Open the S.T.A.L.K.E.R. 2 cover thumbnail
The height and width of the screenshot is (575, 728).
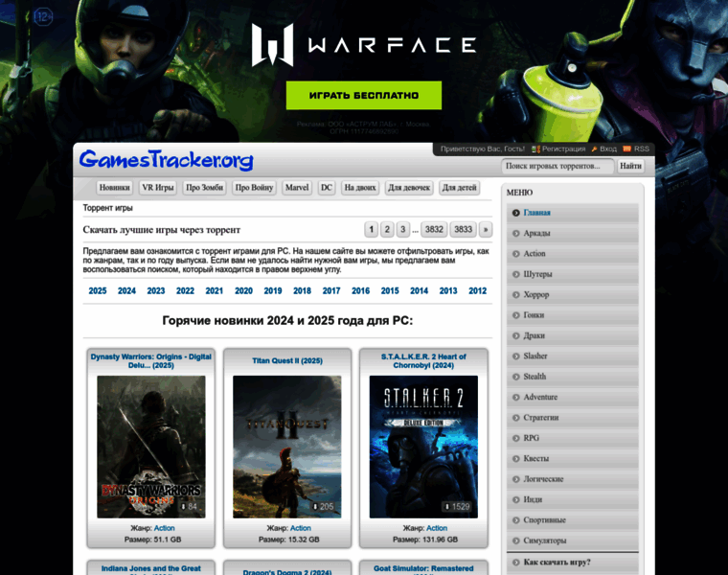click(423, 447)
